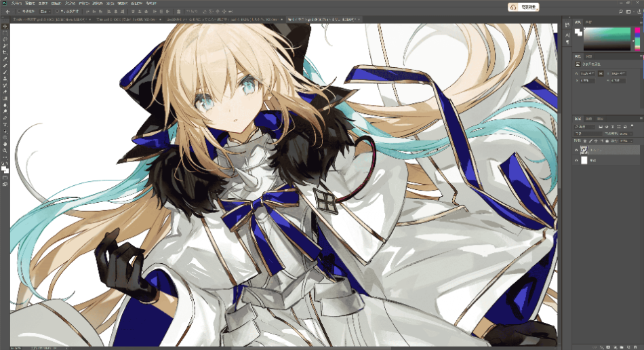Select the Healing Brush tool
The image size is (644, 350).
pos(5,66)
